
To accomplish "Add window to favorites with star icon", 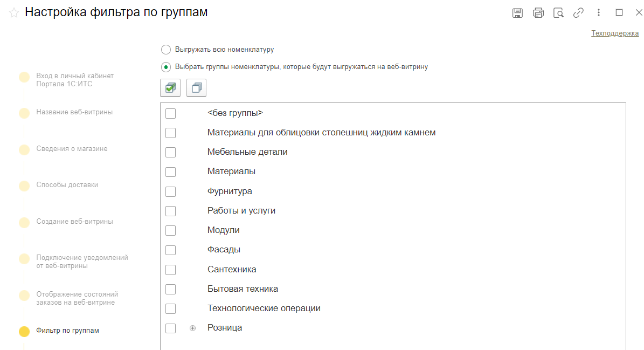I will point(14,13).
